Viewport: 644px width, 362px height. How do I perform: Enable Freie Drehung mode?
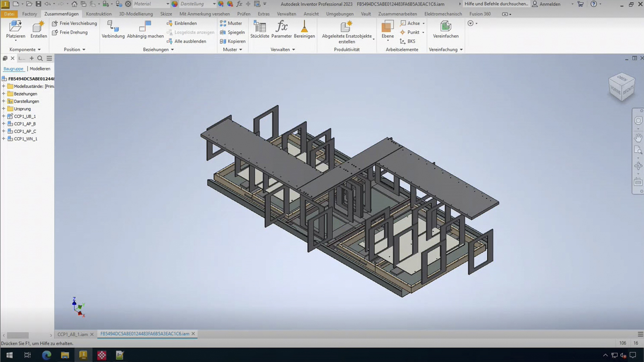tap(70, 32)
